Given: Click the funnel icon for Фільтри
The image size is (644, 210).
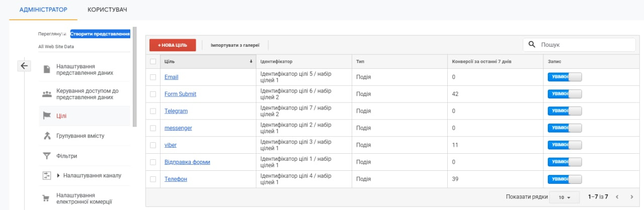Looking at the screenshot, I should click(47, 156).
